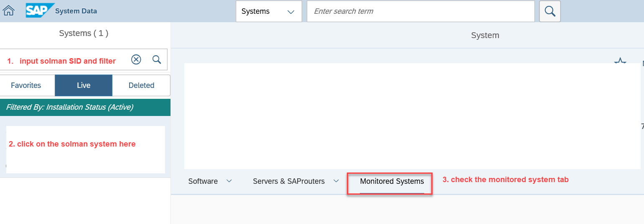Select the Live systems segment
This screenshot has width=644, height=224.
[x=84, y=85]
